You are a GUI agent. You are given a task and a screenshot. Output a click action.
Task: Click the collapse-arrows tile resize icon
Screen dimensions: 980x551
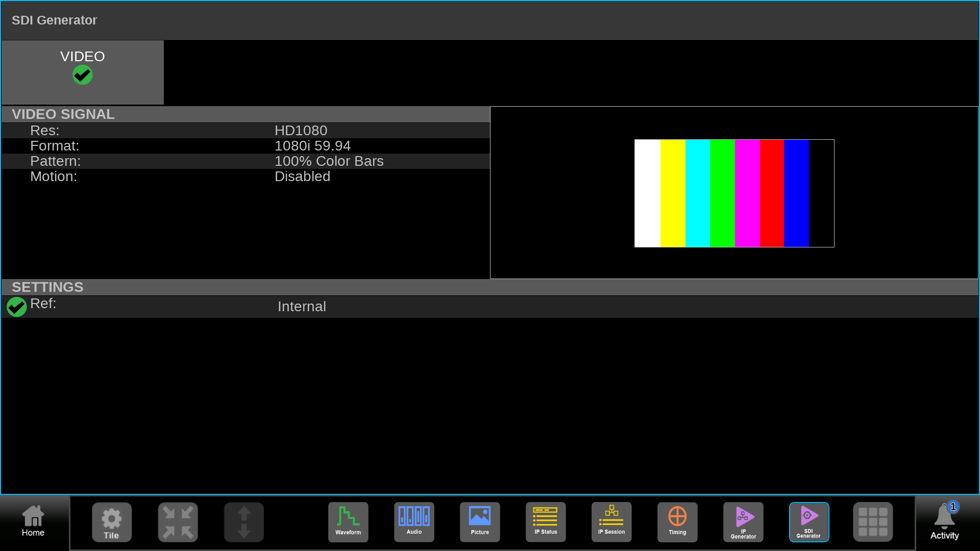(x=178, y=522)
